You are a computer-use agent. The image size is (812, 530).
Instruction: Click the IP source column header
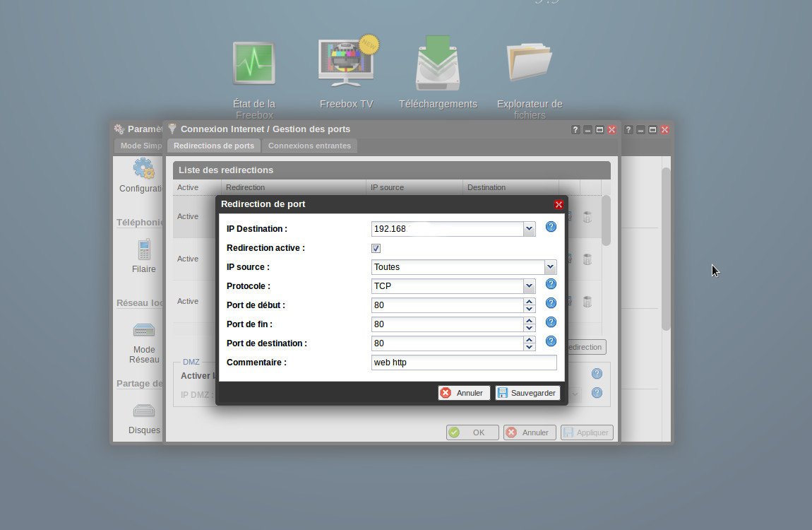pyautogui.click(x=414, y=187)
